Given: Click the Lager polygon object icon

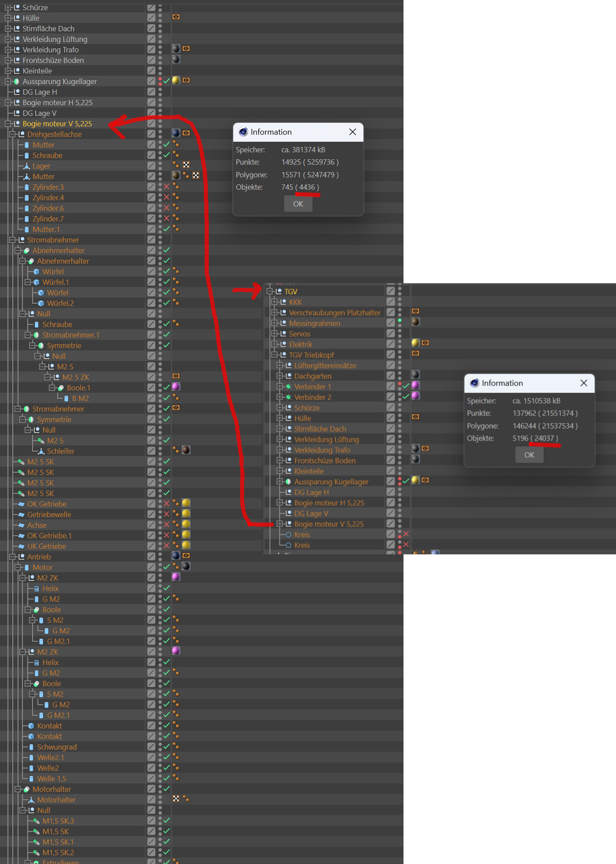Looking at the screenshot, I should click(x=26, y=166).
